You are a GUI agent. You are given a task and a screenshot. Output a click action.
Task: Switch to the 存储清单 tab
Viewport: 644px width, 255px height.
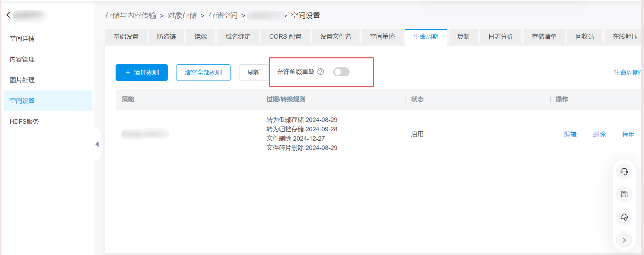pyautogui.click(x=544, y=37)
